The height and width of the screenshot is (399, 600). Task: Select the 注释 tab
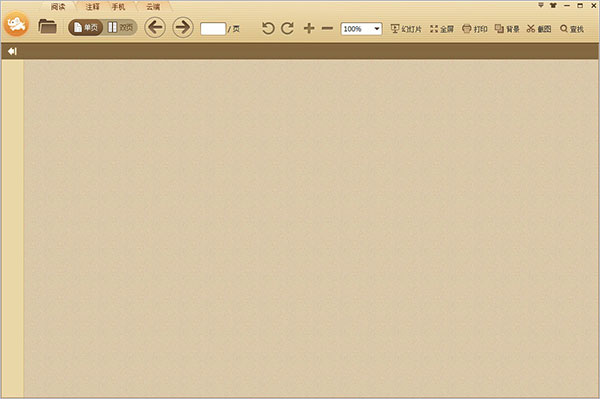(92, 7)
